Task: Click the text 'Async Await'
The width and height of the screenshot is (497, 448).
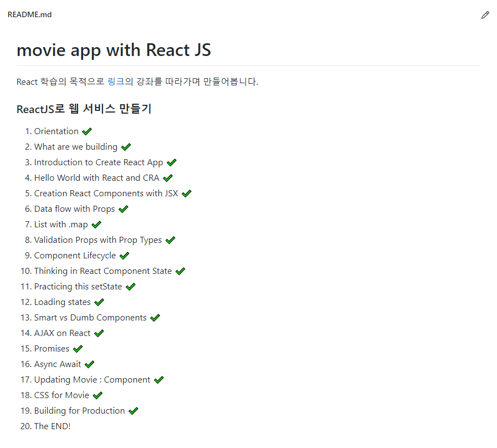Action: 58,364
